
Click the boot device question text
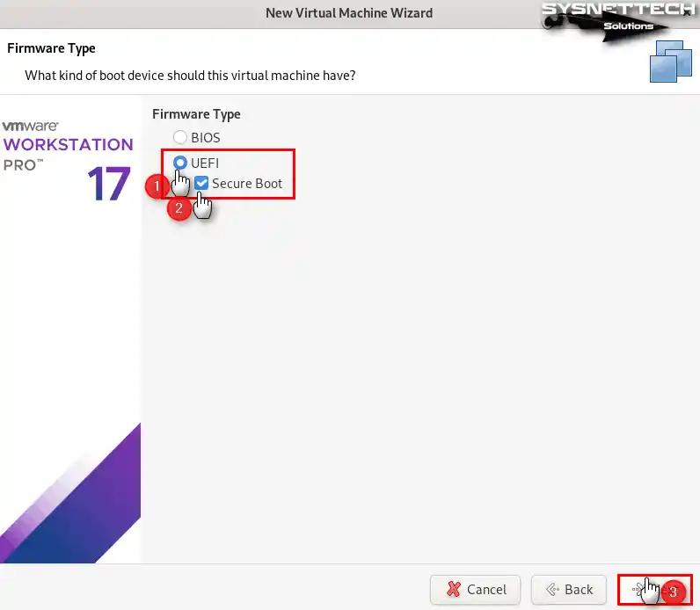[x=190, y=76]
